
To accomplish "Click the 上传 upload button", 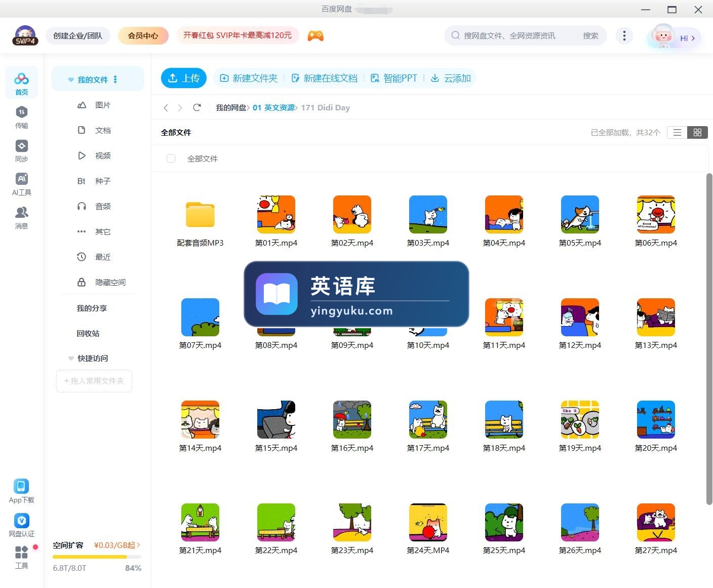I will coord(184,78).
